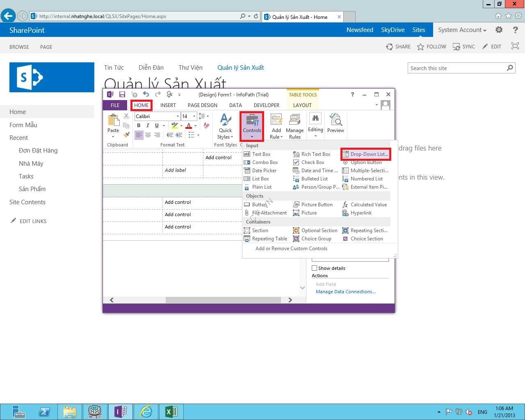Switch to the PAGE DESIGN tab
Screen dimensions: 525x420
tap(203, 105)
